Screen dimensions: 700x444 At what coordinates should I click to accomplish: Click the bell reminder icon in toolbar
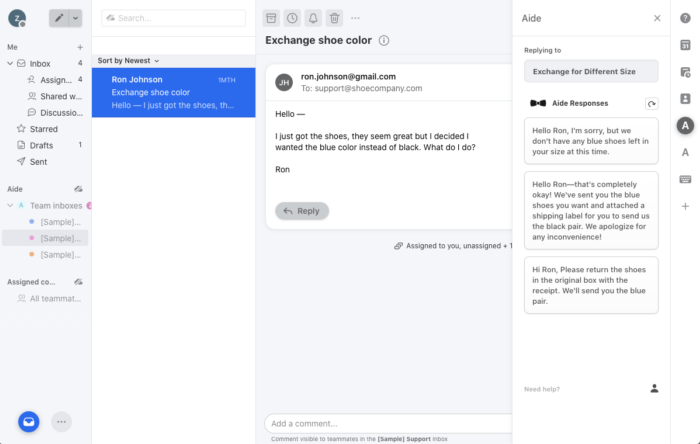click(x=313, y=18)
